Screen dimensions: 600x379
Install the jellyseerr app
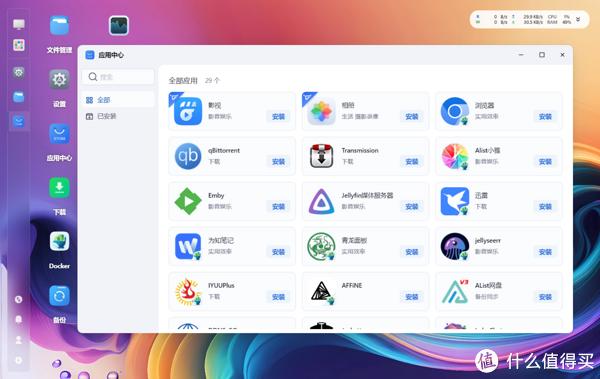point(545,252)
